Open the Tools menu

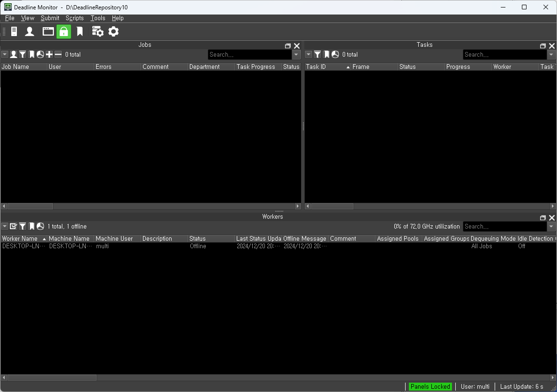98,18
